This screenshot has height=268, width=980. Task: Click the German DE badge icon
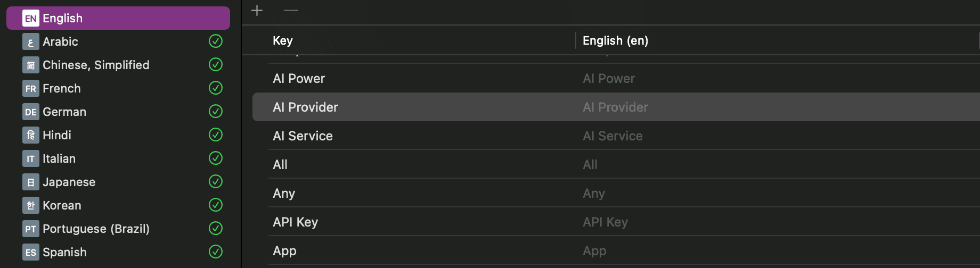click(x=30, y=112)
